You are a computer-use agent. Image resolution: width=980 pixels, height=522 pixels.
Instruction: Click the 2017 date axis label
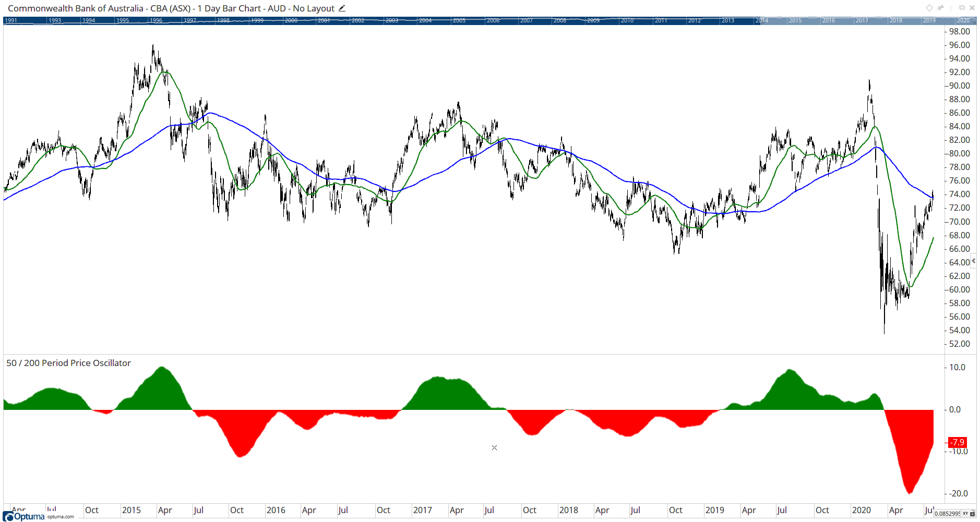423,510
